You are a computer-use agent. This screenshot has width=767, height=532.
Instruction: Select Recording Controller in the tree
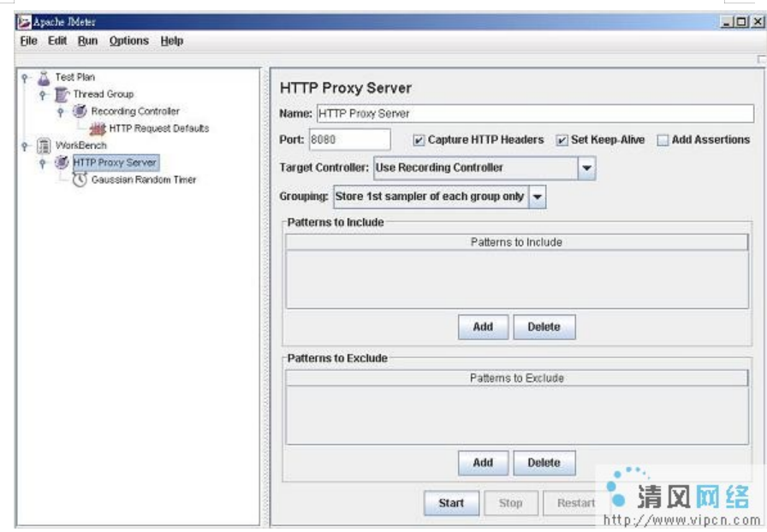(135, 111)
